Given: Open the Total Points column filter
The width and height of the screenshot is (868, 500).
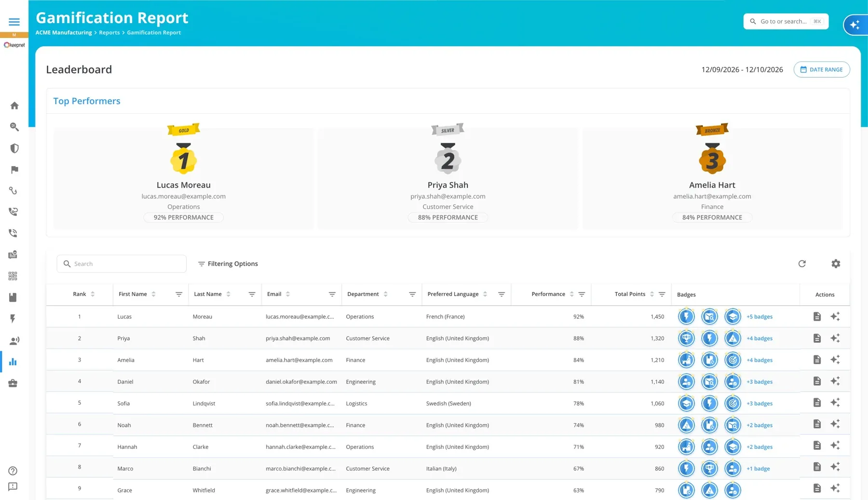Looking at the screenshot, I should coord(662,294).
